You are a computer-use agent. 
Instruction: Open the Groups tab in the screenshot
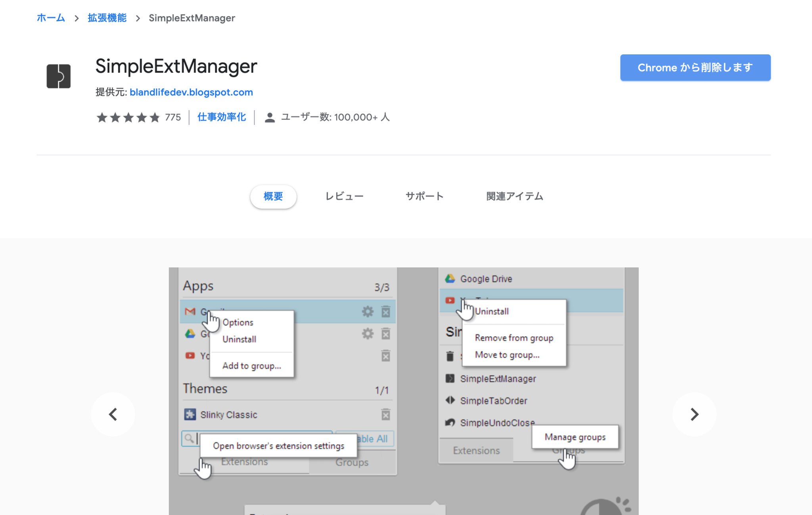coord(352,462)
